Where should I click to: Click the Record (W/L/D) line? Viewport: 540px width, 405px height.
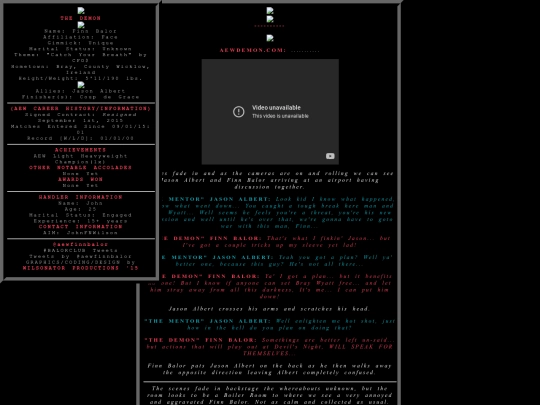coord(81,138)
